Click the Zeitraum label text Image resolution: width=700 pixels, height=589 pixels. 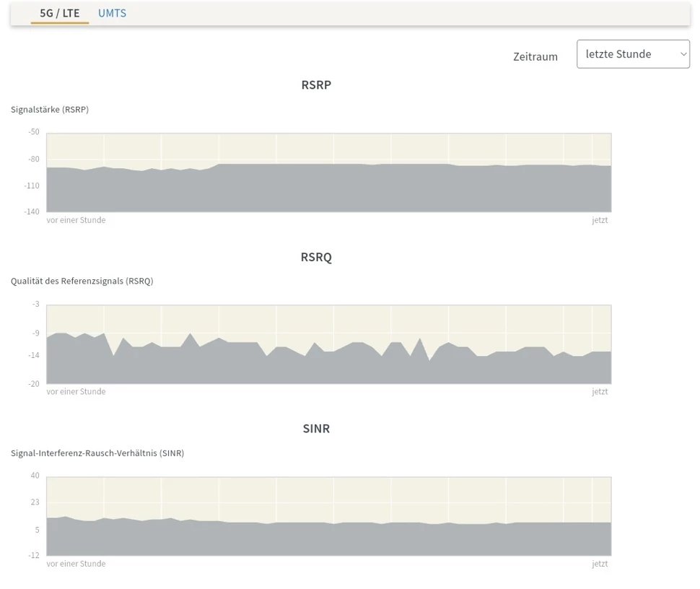535,56
